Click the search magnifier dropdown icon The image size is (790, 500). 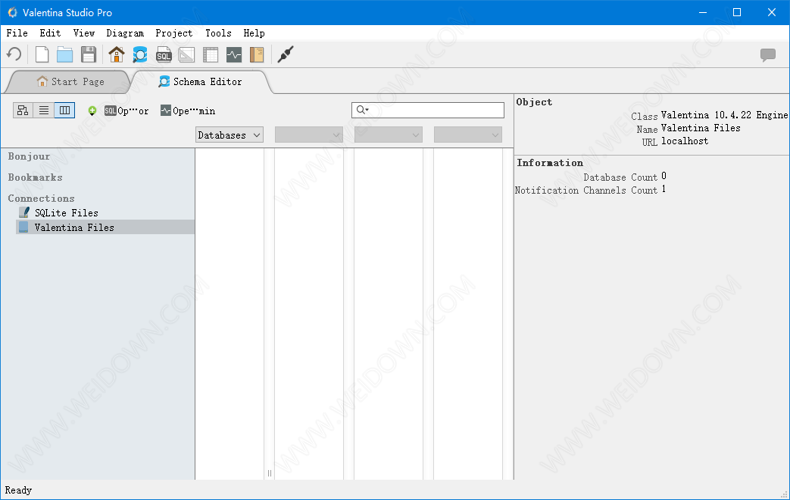362,110
